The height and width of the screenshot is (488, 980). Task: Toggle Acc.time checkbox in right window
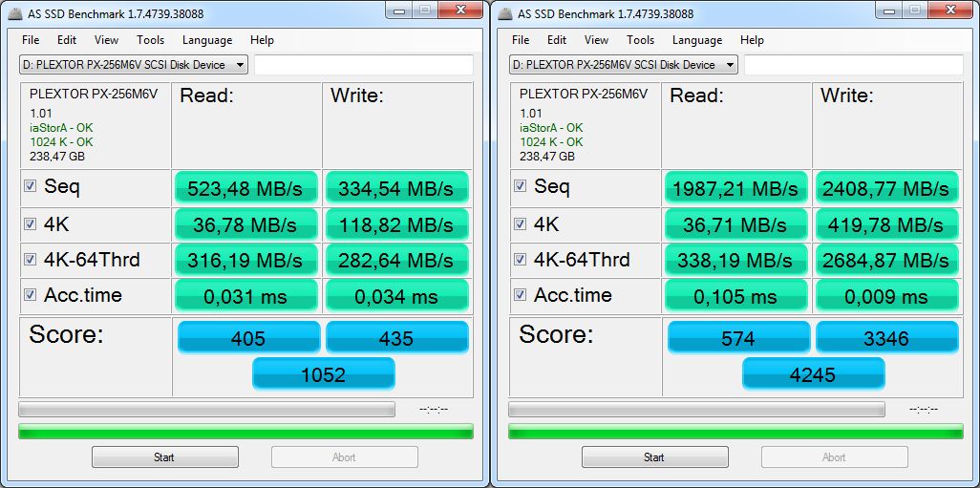[520, 295]
